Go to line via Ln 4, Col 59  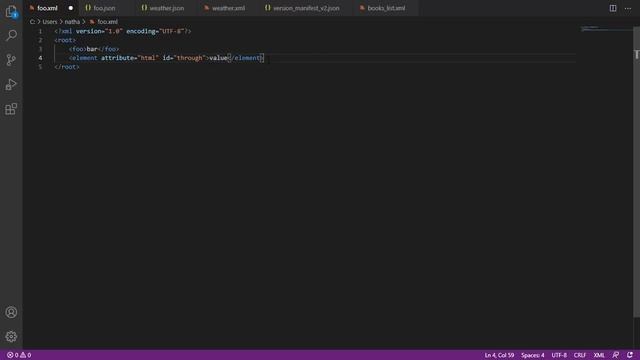coord(499,355)
